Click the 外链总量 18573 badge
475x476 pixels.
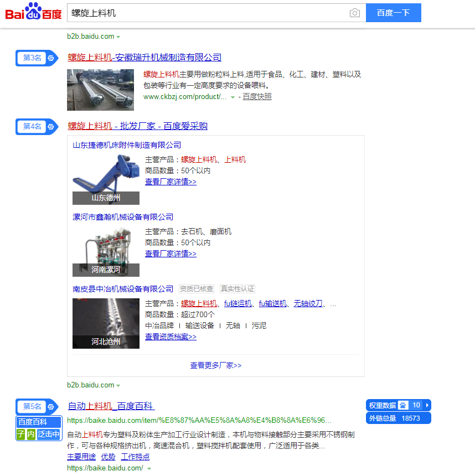(399, 418)
